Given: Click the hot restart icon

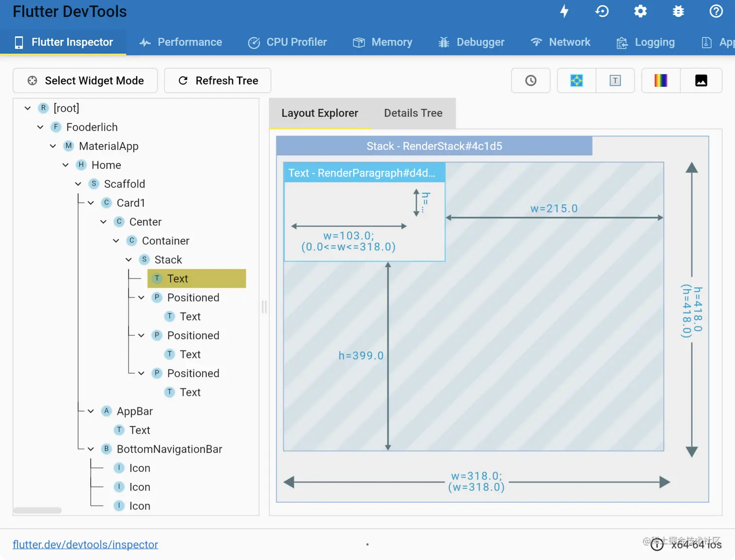Looking at the screenshot, I should click(x=602, y=11).
